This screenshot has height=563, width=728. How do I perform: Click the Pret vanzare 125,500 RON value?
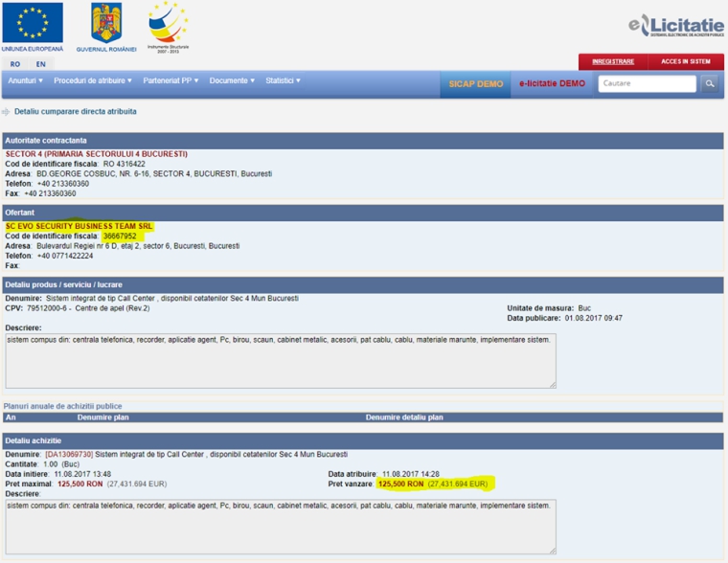(x=400, y=484)
